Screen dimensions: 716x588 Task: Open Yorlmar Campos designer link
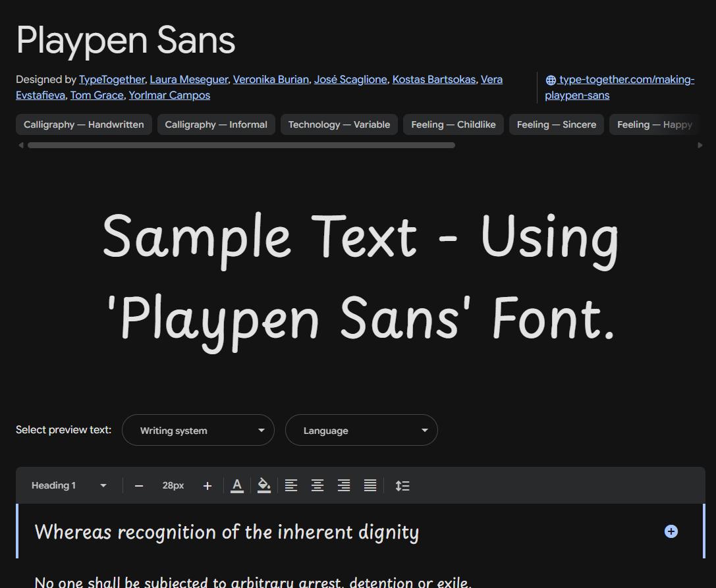(169, 95)
